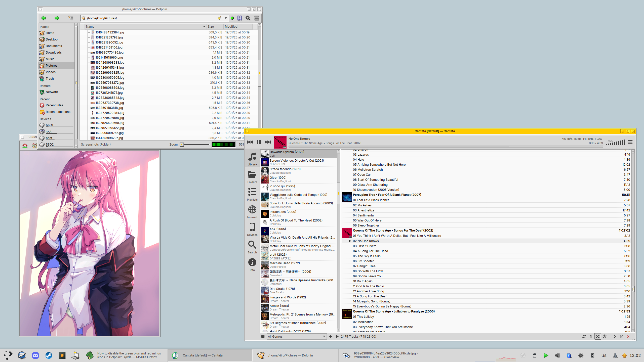Open Bluetooth in the system tray

pyautogui.click(x=569, y=355)
